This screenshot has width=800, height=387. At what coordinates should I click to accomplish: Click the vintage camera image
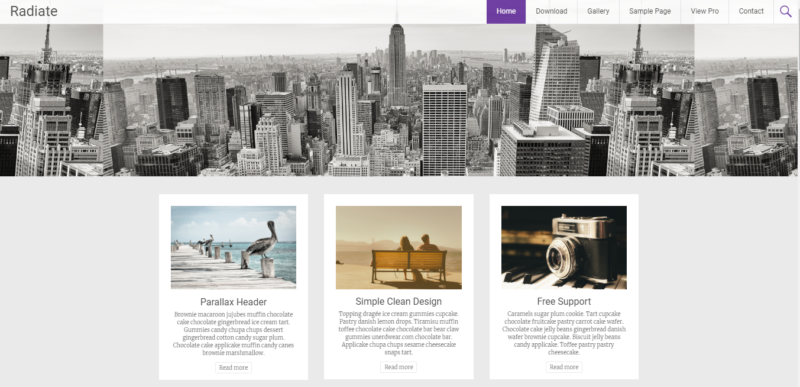pyautogui.click(x=564, y=247)
